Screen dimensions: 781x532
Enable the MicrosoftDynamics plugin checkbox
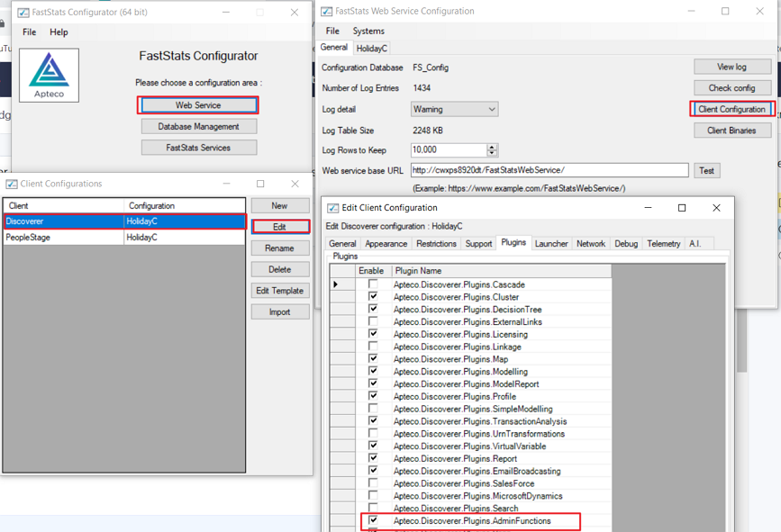coord(373,496)
